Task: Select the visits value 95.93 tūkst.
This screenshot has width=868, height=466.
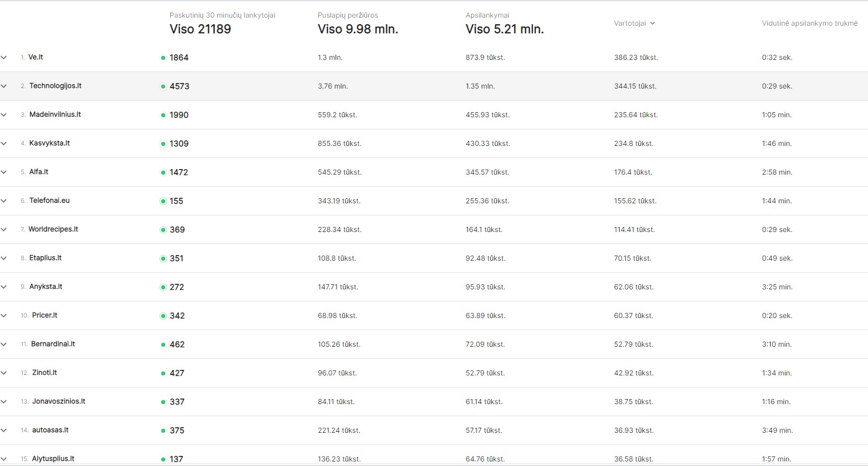Action: [485, 287]
